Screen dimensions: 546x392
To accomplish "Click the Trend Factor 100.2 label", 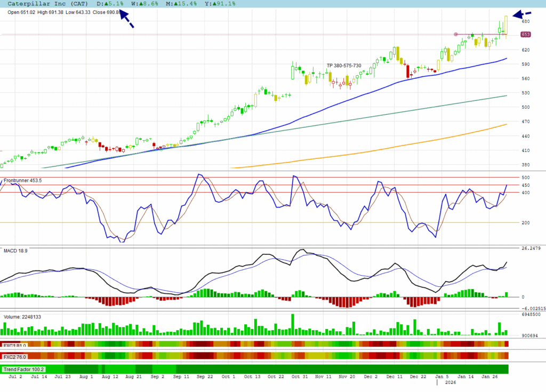I will [23, 369].
